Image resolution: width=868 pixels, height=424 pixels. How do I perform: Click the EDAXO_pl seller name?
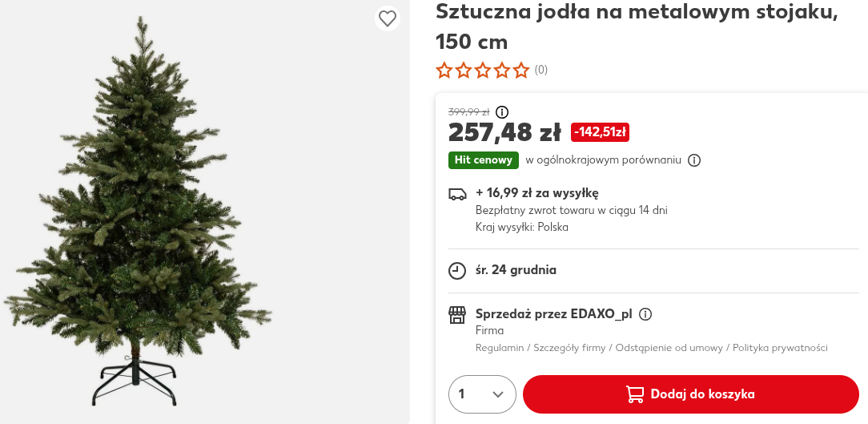[601, 314]
